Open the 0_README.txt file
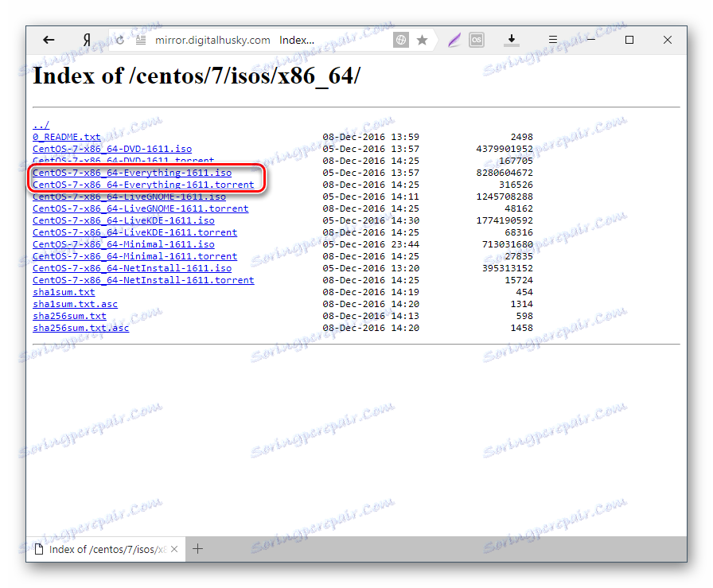The height and width of the screenshot is (588, 713). pyautogui.click(x=66, y=136)
